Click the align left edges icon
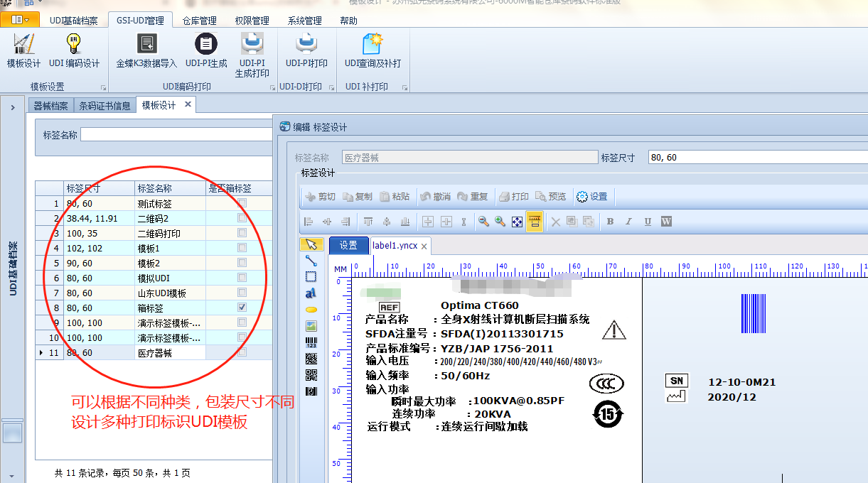Viewport: 868px width, 483px height. [309, 222]
